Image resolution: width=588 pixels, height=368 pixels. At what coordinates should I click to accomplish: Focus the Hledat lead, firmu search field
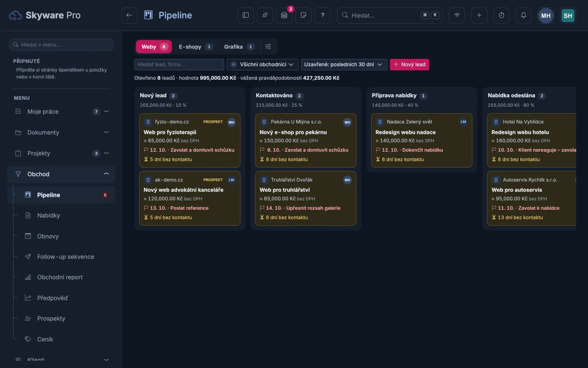click(x=179, y=64)
